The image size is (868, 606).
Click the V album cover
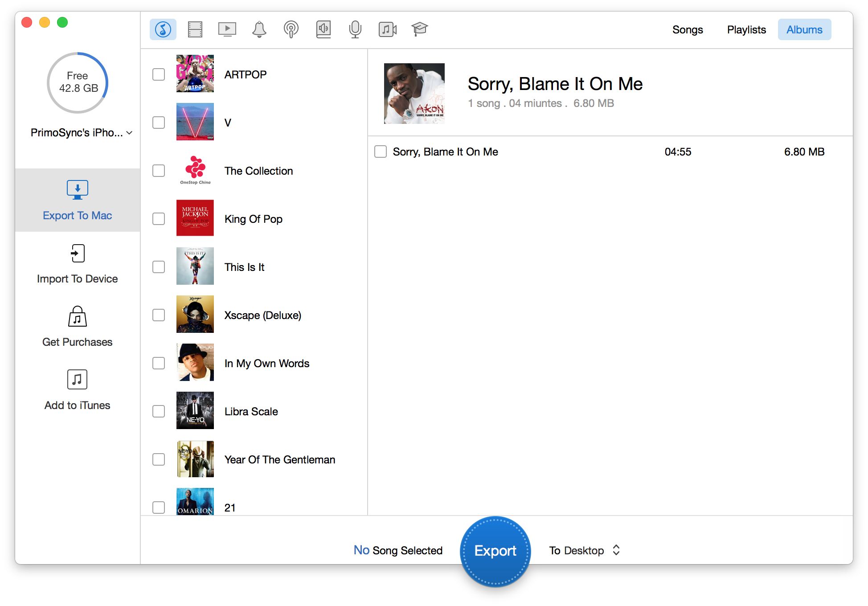195,122
